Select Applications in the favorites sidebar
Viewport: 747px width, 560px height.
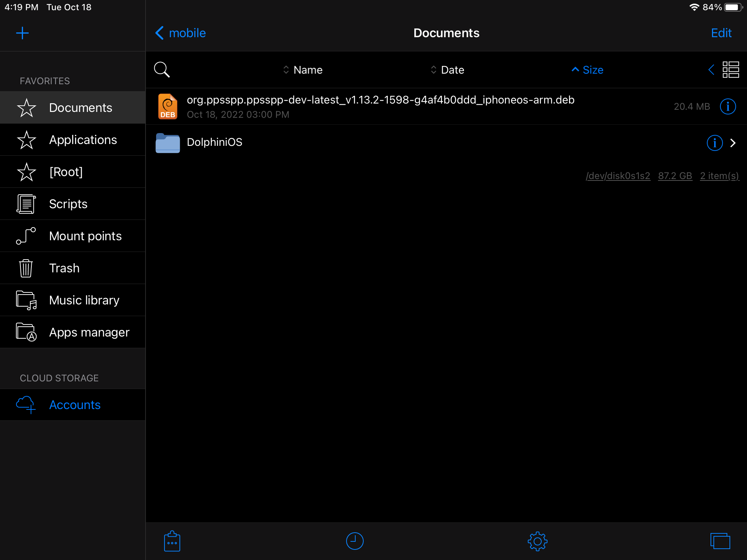click(83, 140)
